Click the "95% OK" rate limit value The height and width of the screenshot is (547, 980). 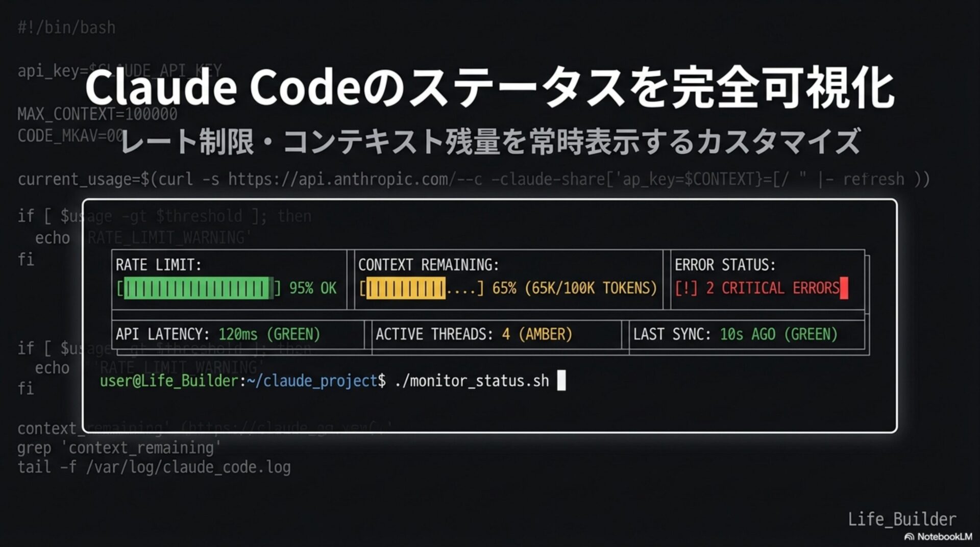click(313, 288)
